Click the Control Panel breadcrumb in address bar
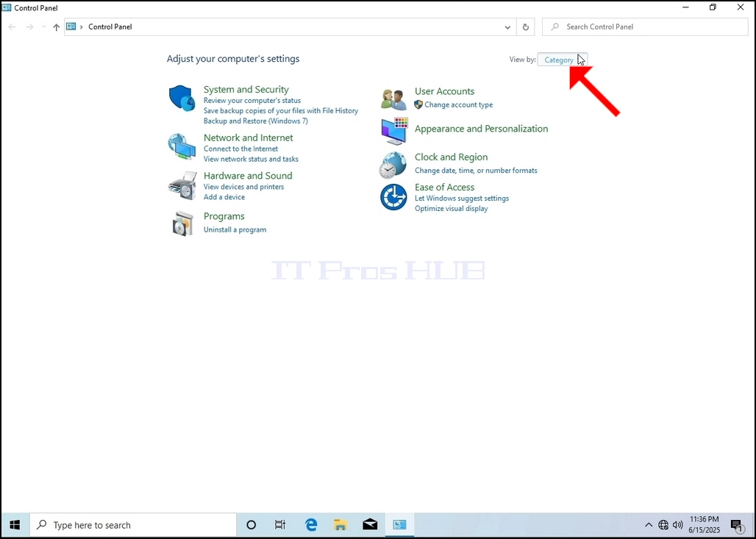The height and width of the screenshot is (539, 756). click(x=110, y=27)
